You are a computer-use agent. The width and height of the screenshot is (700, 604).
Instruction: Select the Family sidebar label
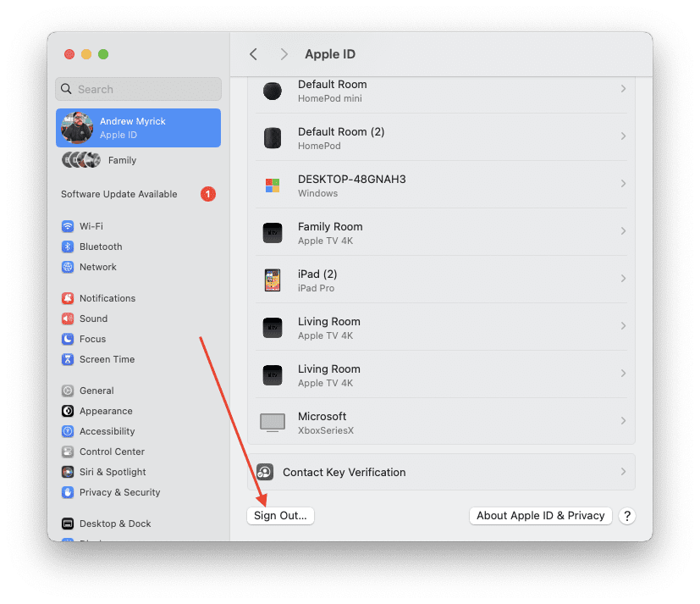[123, 160]
